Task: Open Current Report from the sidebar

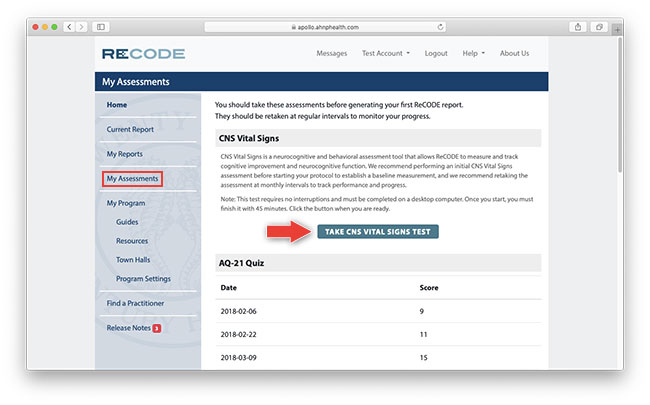Action: tap(132, 129)
